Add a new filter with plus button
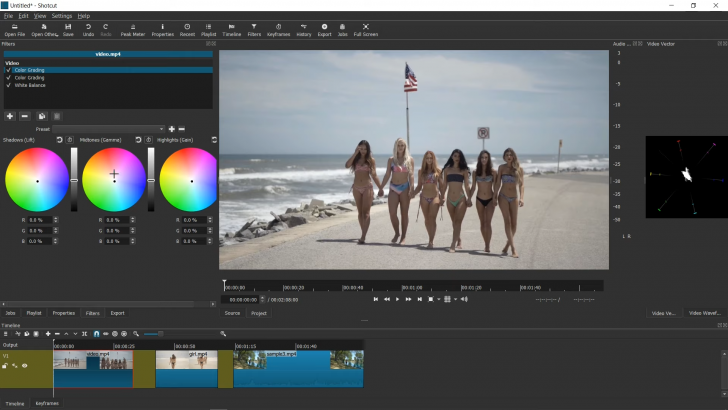 pyautogui.click(x=10, y=117)
